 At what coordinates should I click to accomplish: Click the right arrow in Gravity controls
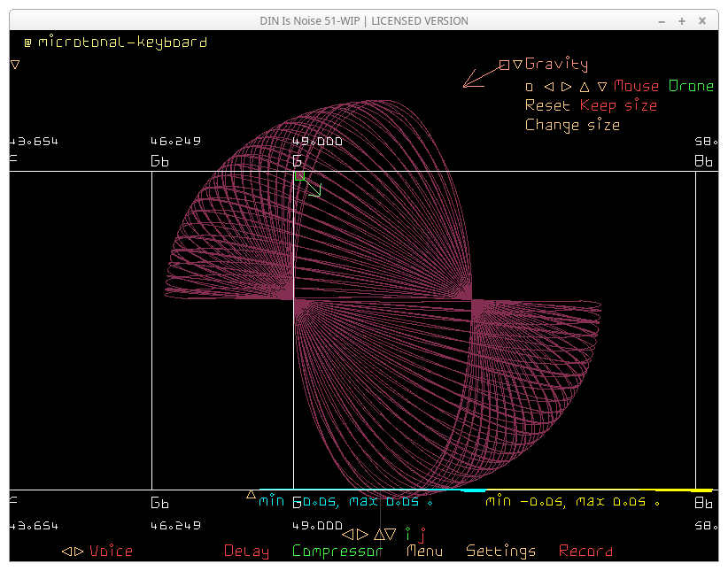click(x=566, y=87)
